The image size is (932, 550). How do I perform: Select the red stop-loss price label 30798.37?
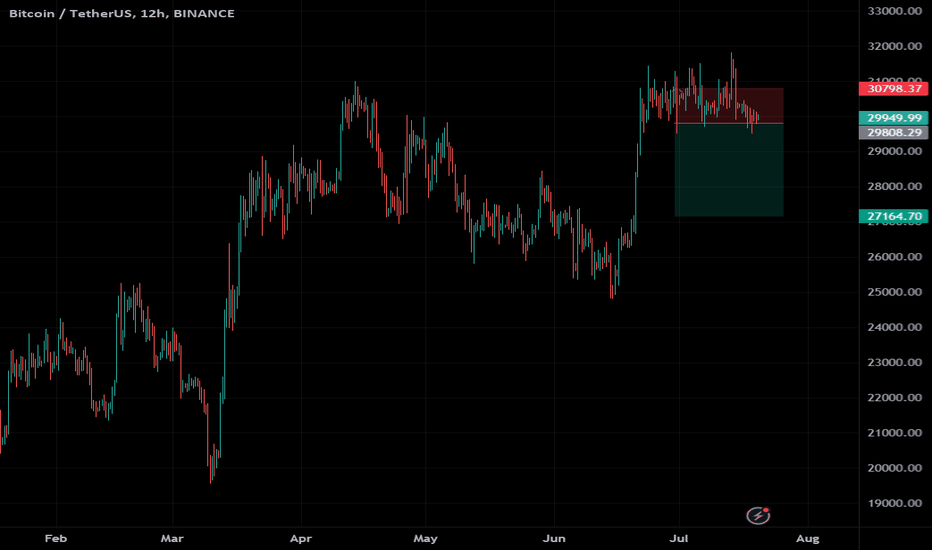click(x=893, y=89)
